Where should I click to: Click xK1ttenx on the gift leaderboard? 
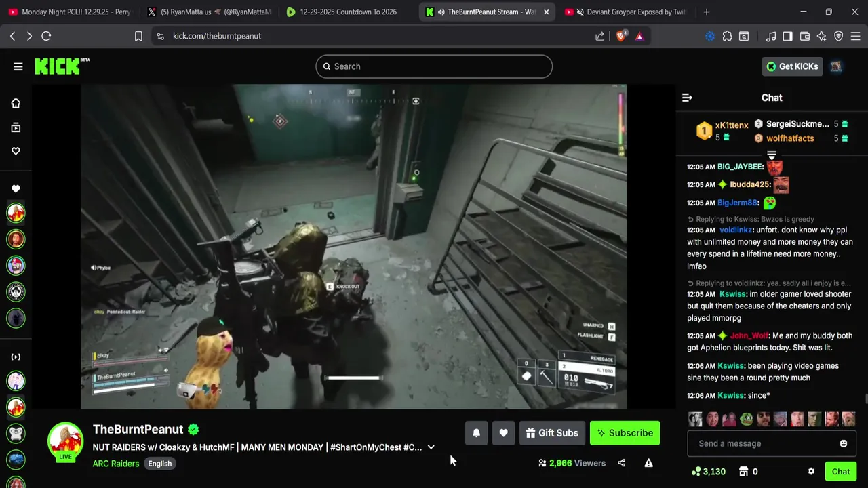point(732,125)
